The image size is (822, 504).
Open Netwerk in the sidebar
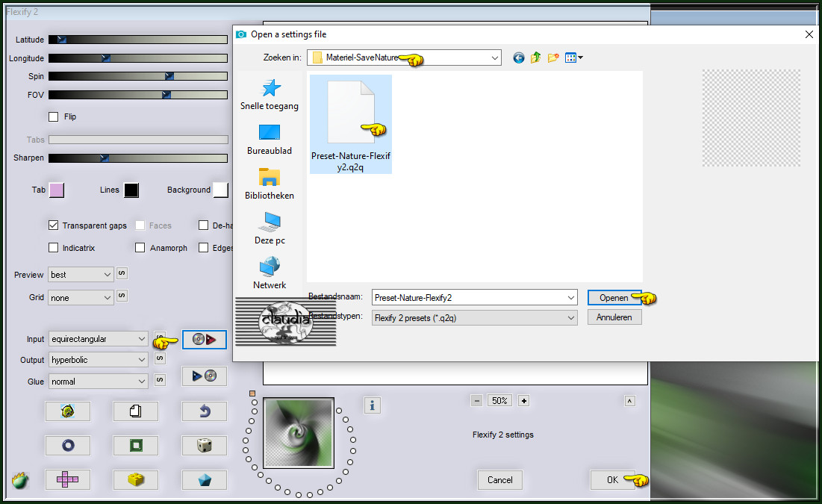click(270, 273)
